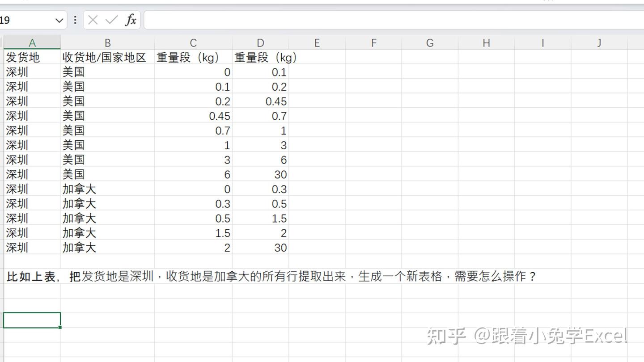This screenshot has height=362, width=644.
Task: Click the question text starting with "比如上表"
Action: [x=271, y=276]
